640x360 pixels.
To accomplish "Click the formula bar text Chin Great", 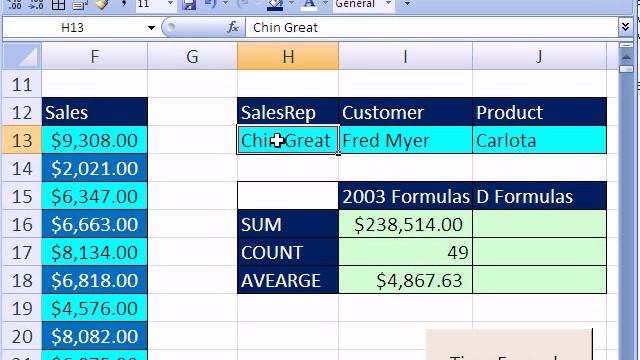I will pyautogui.click(x=285, y=27).
